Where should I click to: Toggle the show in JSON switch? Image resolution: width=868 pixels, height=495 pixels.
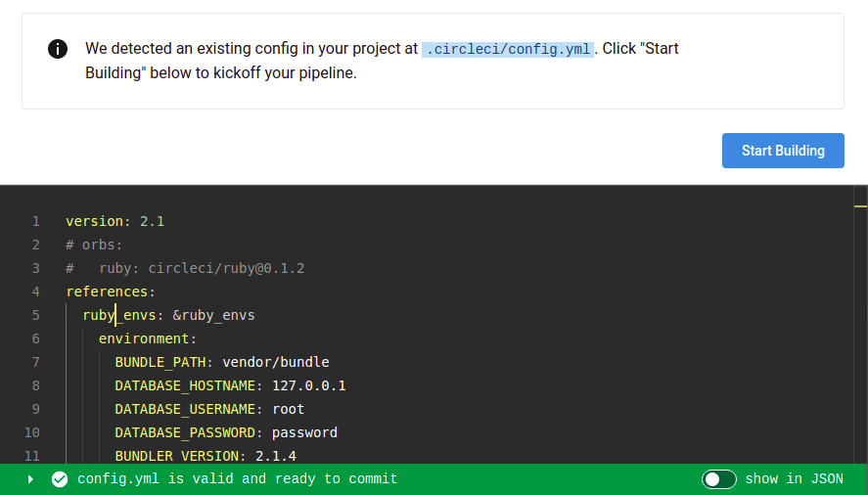coord(718,479)
